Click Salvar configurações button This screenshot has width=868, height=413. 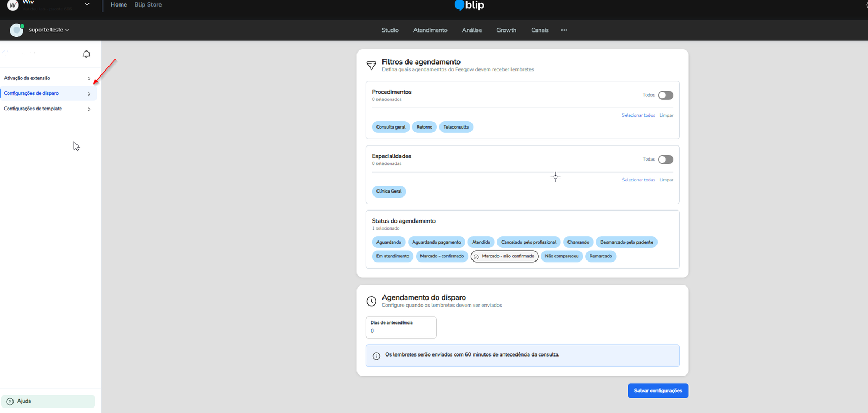pos(658,391)
